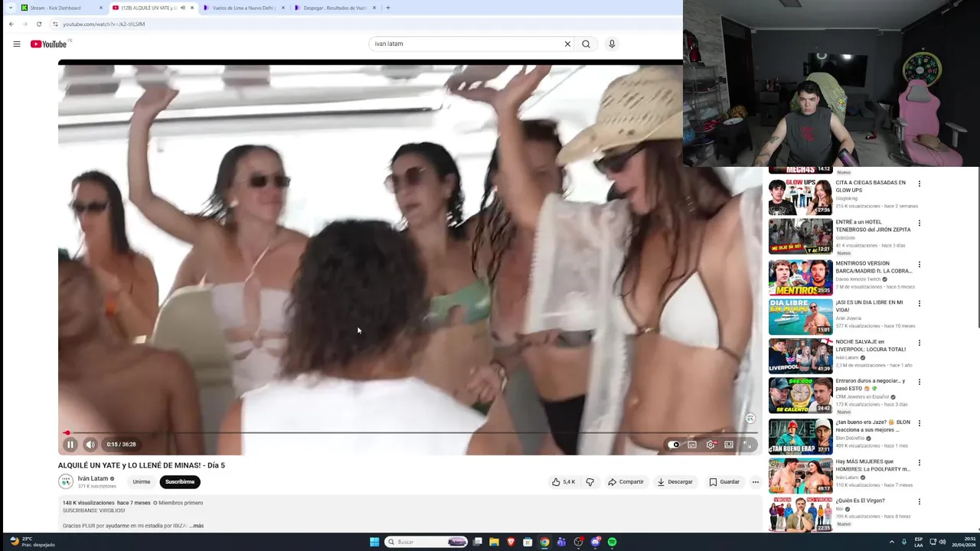Click the address bar URL
The image size is (980, 551).
pos(103,24)
